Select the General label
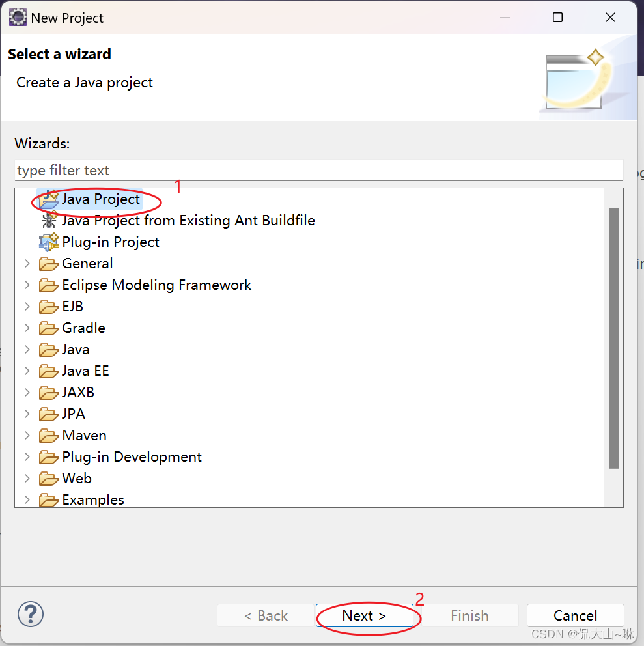Image resolution: width=644 pixels, height=646 pixels. (x=87, y=263)
